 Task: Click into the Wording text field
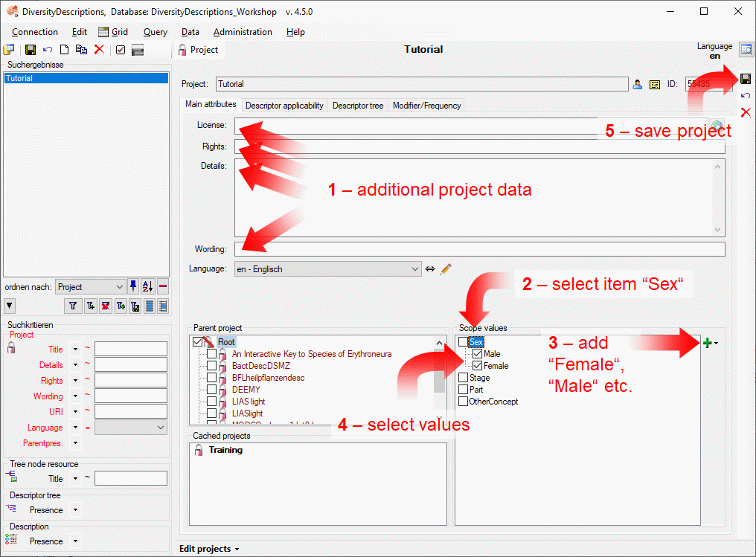point(479,248)
